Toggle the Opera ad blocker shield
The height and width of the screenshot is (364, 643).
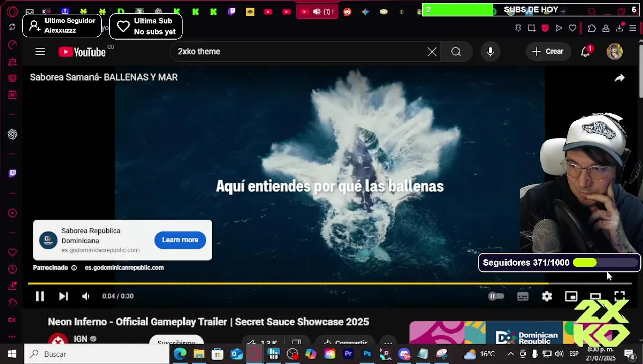545,28
